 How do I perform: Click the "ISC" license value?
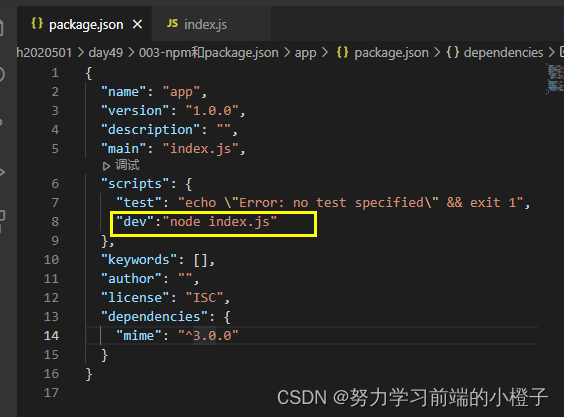pyautogui.click(x=204, y=298)
